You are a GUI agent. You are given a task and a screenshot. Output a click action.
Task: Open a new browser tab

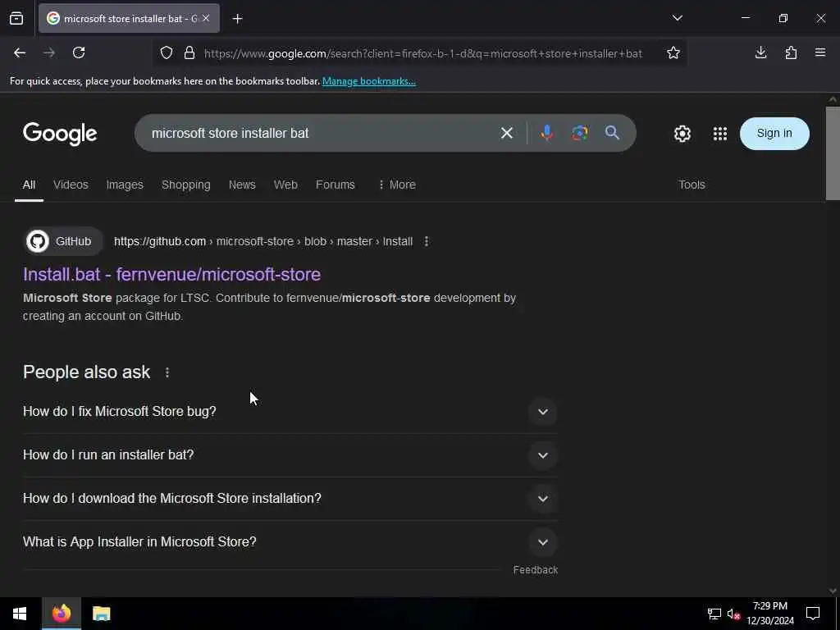237,19
